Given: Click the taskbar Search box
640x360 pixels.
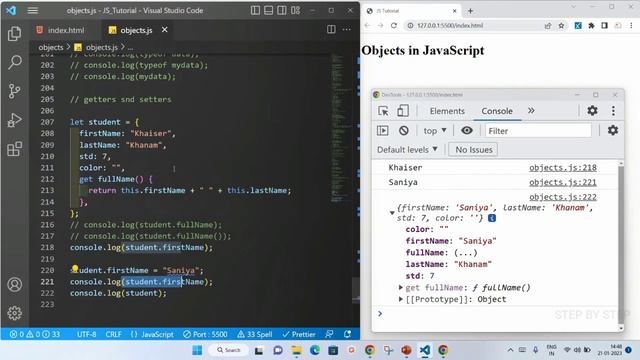Looking at the screenshot, I should pyautogui.click(x=229, y=350).
